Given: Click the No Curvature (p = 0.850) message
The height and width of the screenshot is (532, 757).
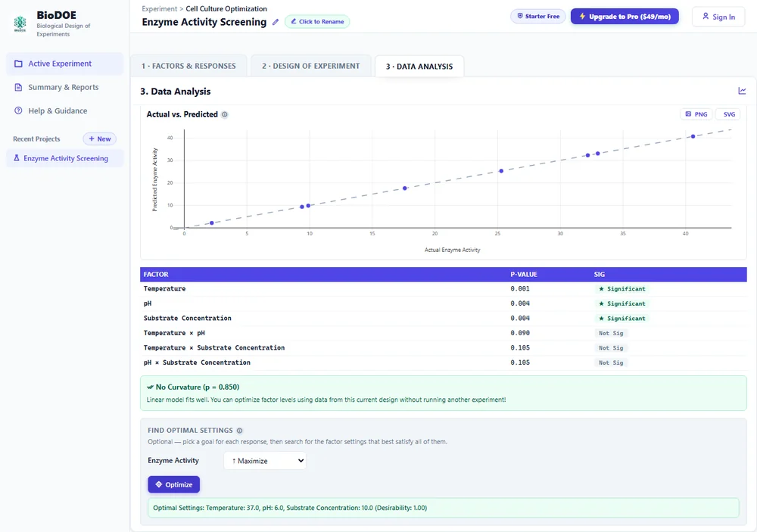Looking at the screenshot, I should click(x=198, y=387).
